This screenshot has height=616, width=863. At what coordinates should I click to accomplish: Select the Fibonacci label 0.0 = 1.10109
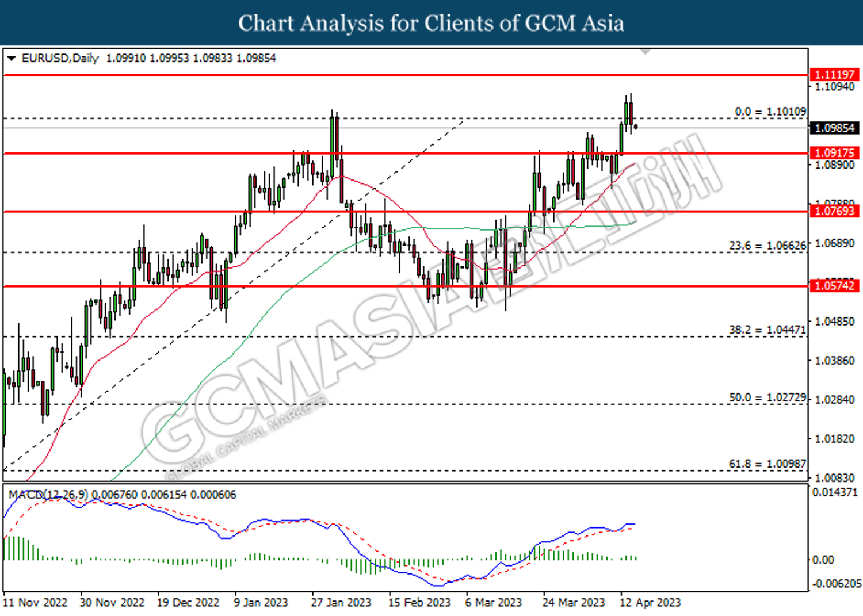point(770,111)
